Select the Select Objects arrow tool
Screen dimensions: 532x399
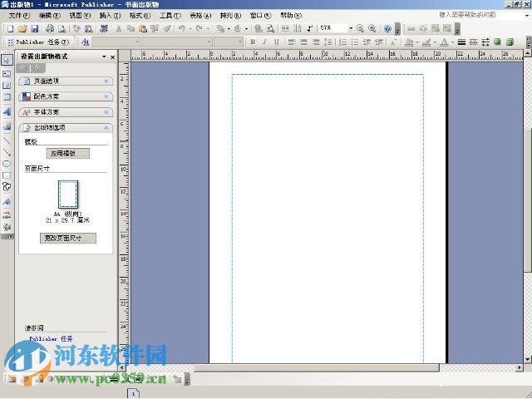pyautogui.click(x=7, y=60)
